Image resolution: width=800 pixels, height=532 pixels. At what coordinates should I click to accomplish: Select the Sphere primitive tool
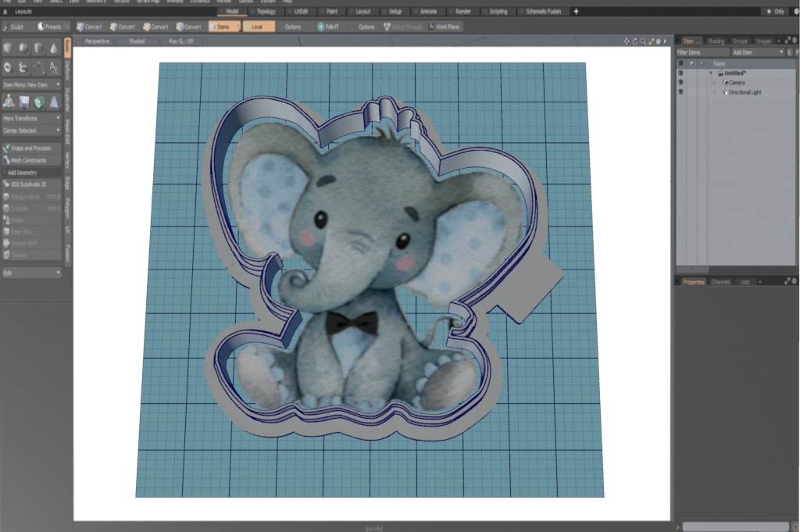[23, 48]
